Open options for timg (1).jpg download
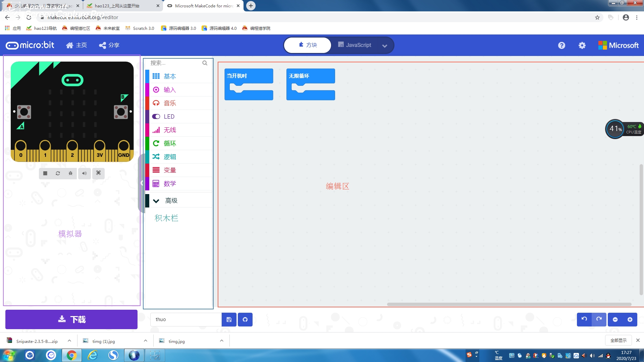 (x=145, y=341)
